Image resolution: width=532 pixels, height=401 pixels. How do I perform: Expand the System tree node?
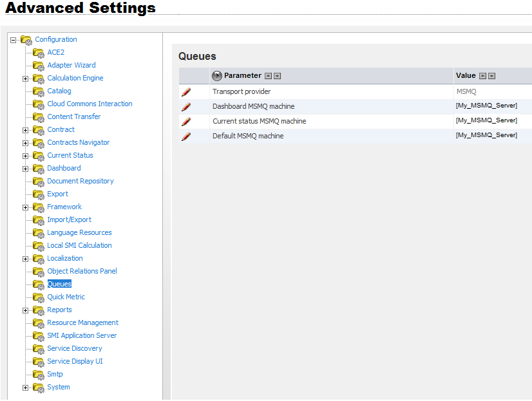tap(26, 387)
